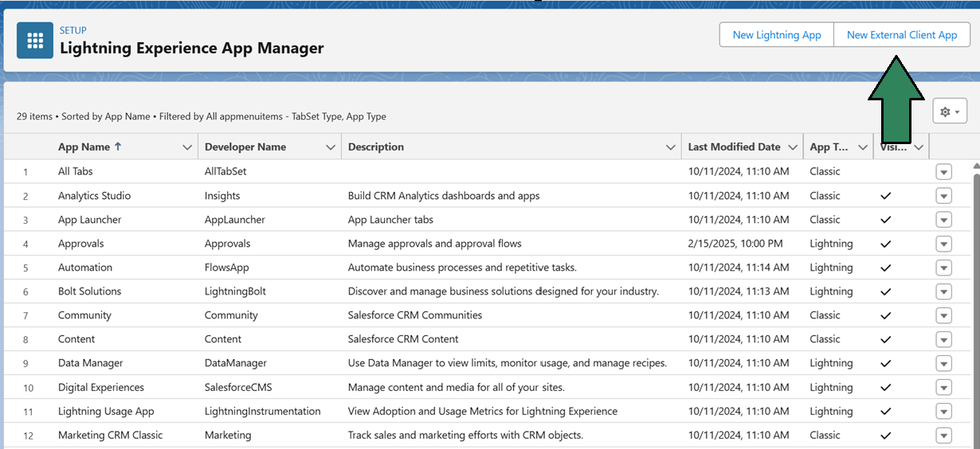This screenshot has width=980, height=449.
Task: Open row actions menu for Community
Action: pos(944,315)
